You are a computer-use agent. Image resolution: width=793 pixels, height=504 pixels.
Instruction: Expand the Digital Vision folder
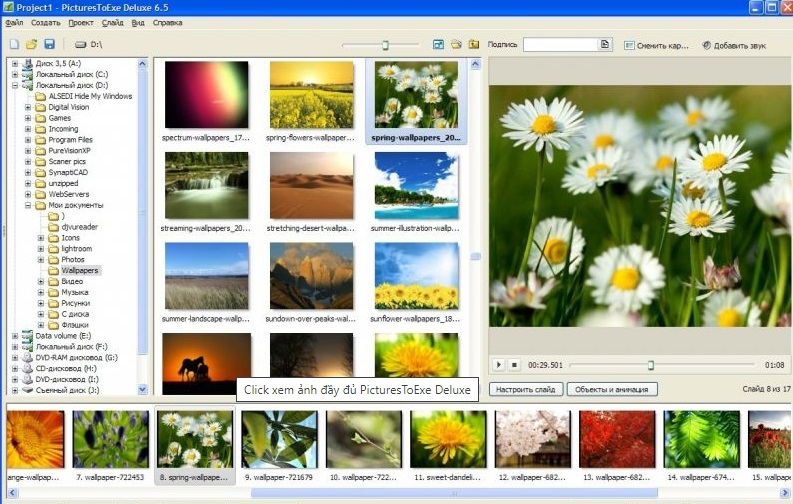(28, 107)
